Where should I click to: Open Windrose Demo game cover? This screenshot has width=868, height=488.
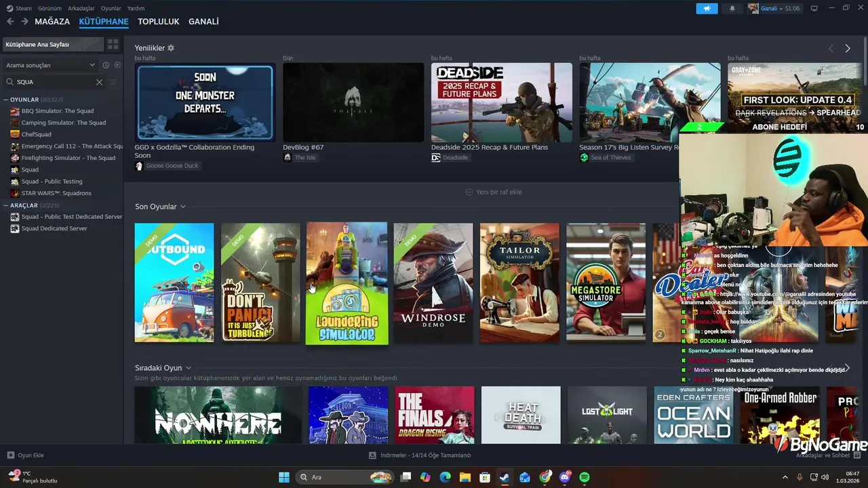[433, 283]
